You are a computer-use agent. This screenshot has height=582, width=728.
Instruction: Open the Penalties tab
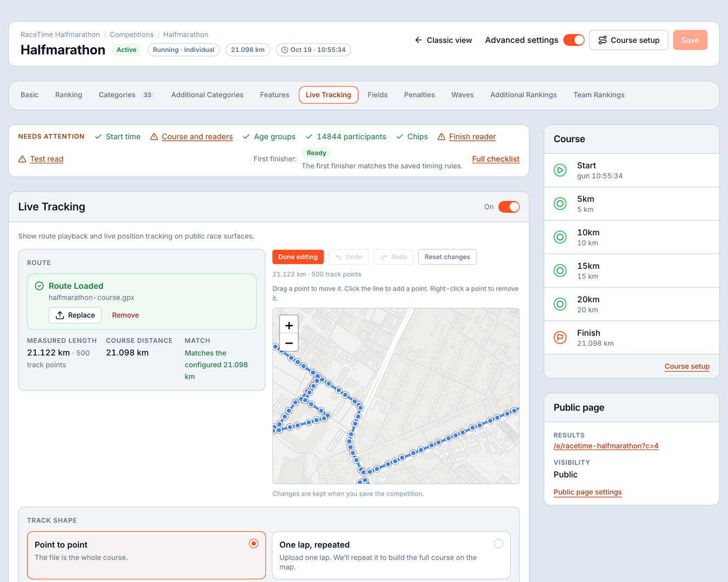click(x=419, y=95)
